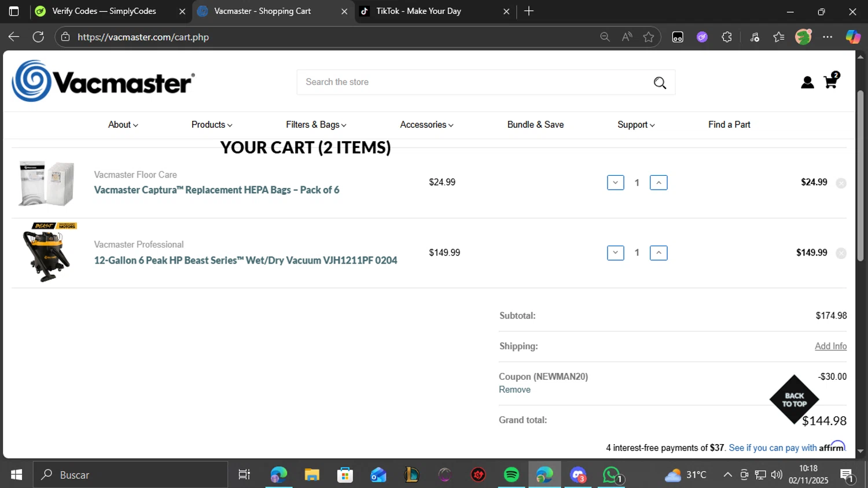The width and height of the screenshot is (868, 488).
Task: Open Discord from the taskbar
Action: point(578,475)
